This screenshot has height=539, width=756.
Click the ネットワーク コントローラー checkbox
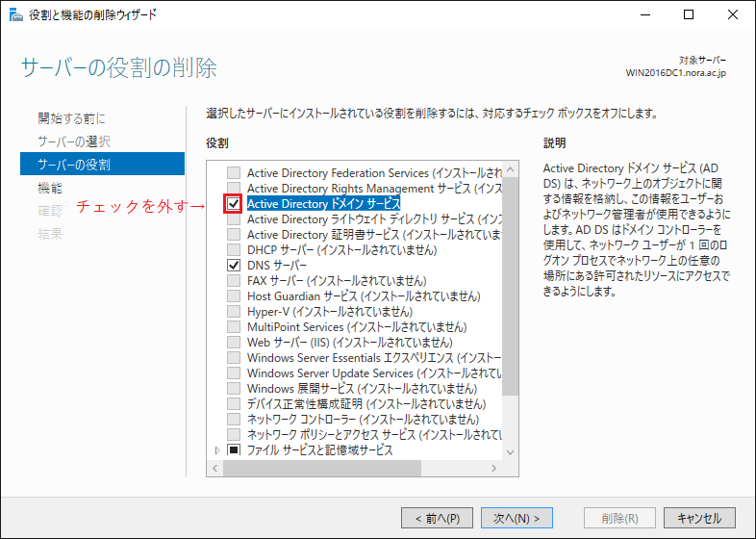pos(234,420)
